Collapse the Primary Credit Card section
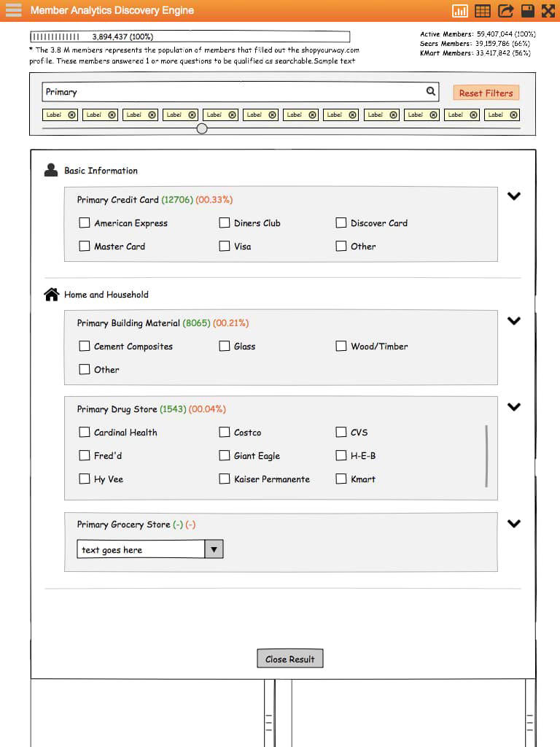560x747 pixels. click(x=514, y=196)
